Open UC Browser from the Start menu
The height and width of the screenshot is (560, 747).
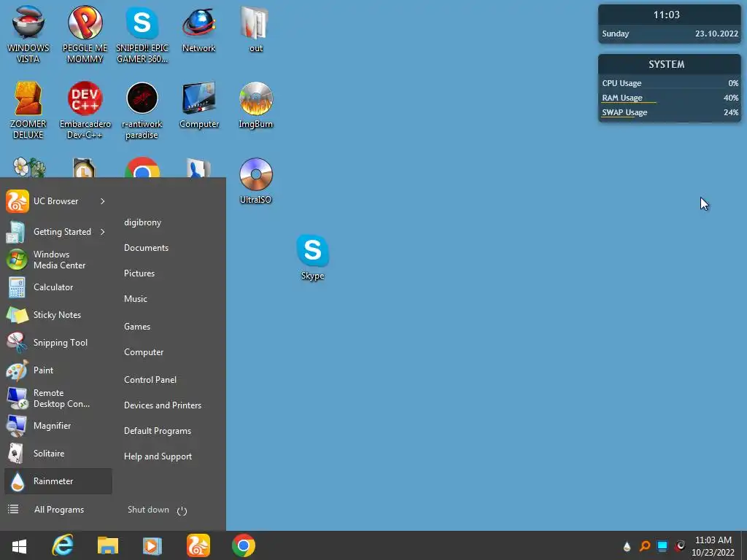58,201
